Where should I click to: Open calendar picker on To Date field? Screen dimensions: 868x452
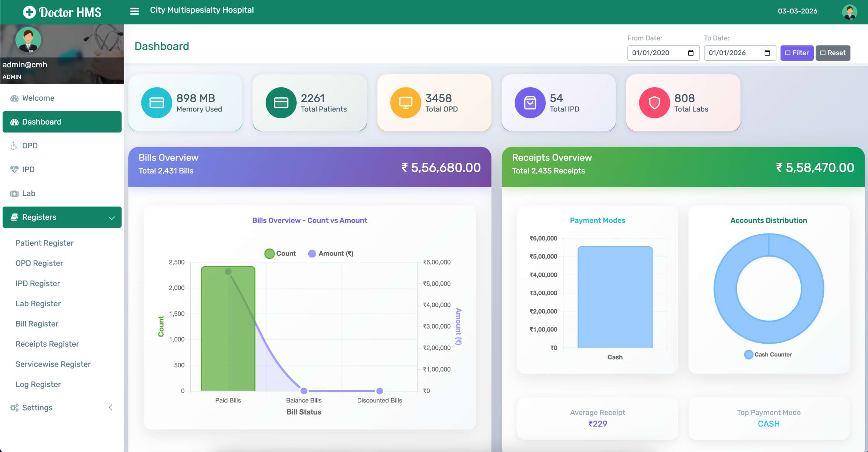767,53
